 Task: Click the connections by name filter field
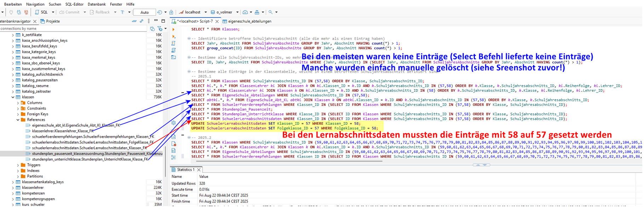point(71,28)
